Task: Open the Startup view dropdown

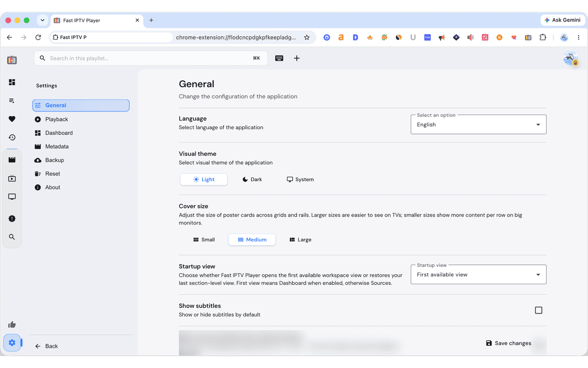Action: point(479,275)
